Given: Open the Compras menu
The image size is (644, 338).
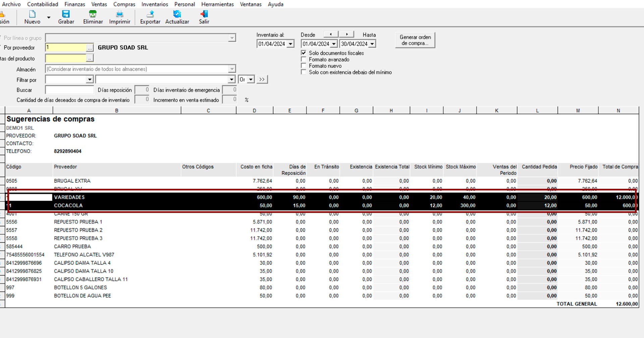Looking at the screenshot, I should coord(124,4).
